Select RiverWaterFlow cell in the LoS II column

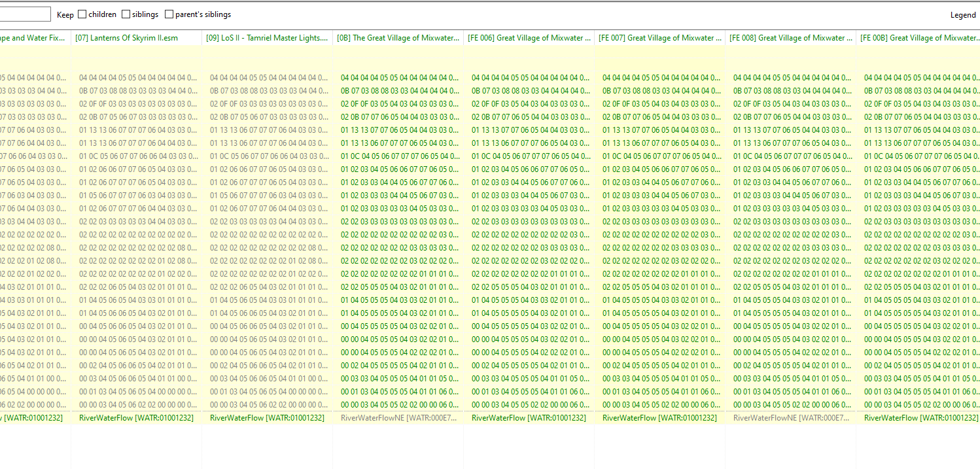coord(267,417)
